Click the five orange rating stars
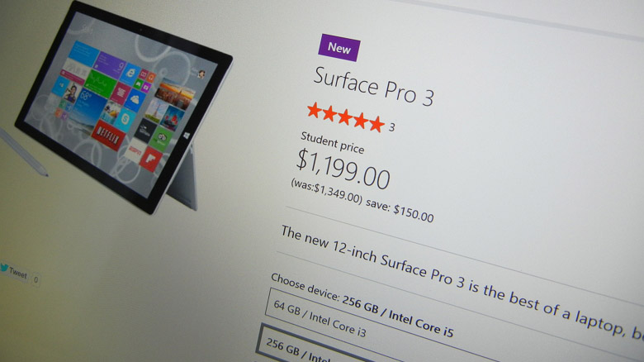 pos(346,117)
